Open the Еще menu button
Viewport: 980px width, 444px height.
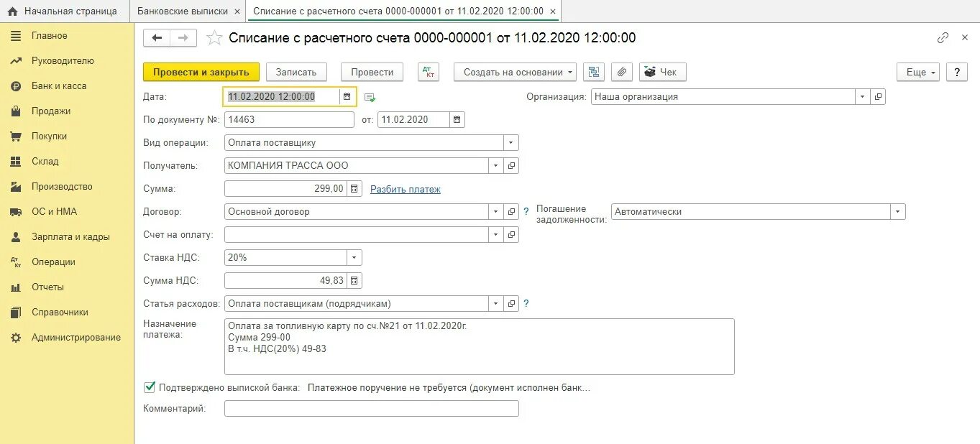point(918,72)
